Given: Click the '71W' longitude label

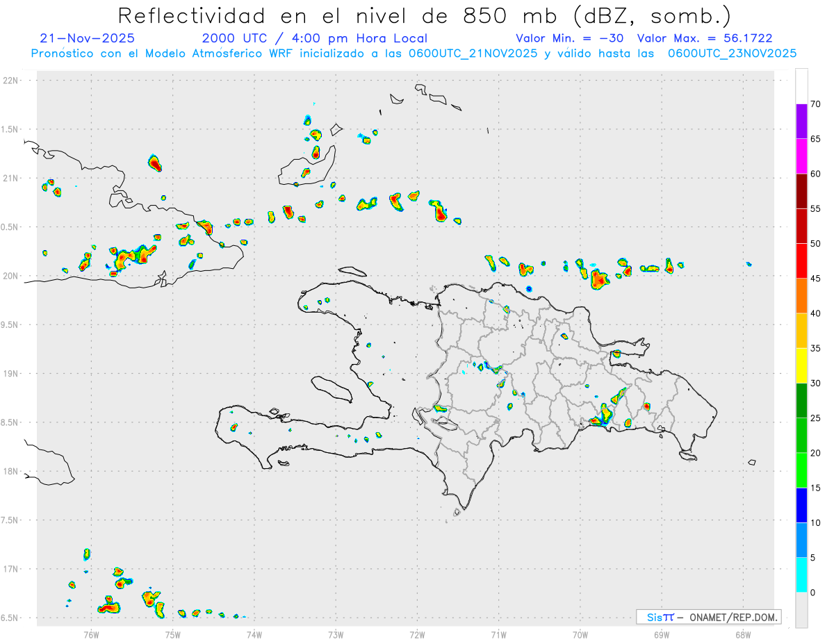Looking at the screenshot, I should 498,634.
